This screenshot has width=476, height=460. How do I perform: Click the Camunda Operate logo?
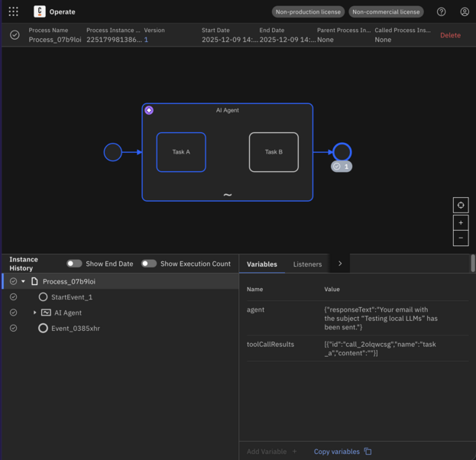tap(40, 12)
